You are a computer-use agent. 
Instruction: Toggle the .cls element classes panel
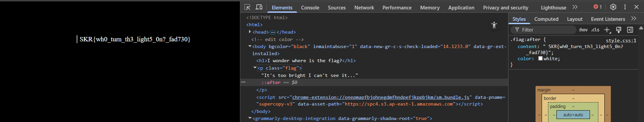coord(595,30)
